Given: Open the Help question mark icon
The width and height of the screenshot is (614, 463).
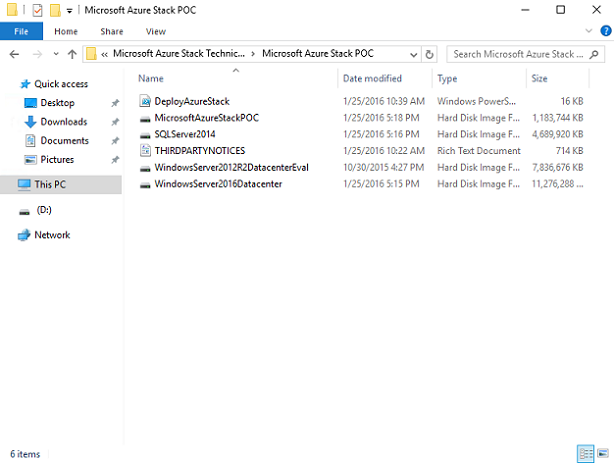Looking at the screenshot, I should point(605,31).
